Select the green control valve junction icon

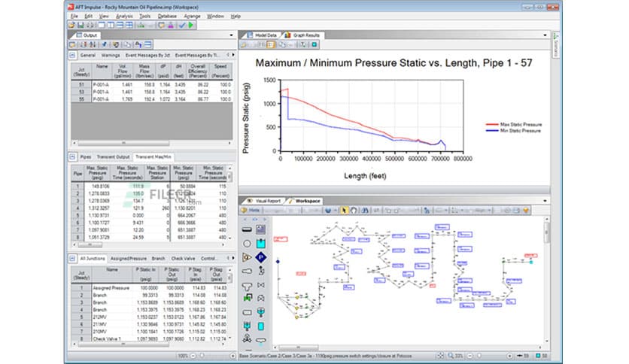pos(247,298)
